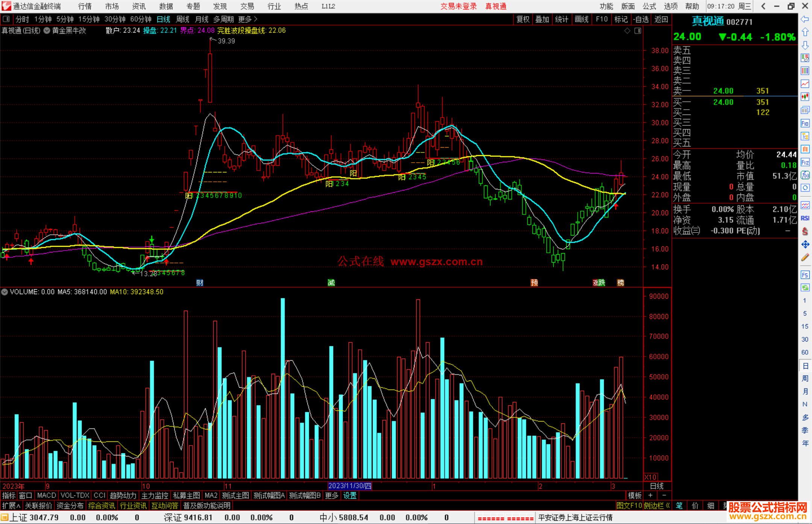The image size is (812, 524).
Task: Click the 交易未登录 login link
Action: (458, 6)
